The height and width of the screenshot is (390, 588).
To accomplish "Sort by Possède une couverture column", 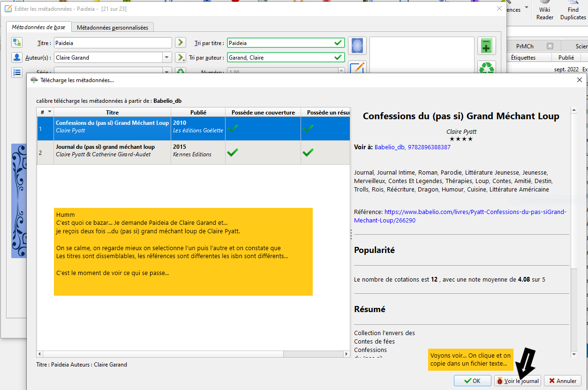I will (263, 112).
